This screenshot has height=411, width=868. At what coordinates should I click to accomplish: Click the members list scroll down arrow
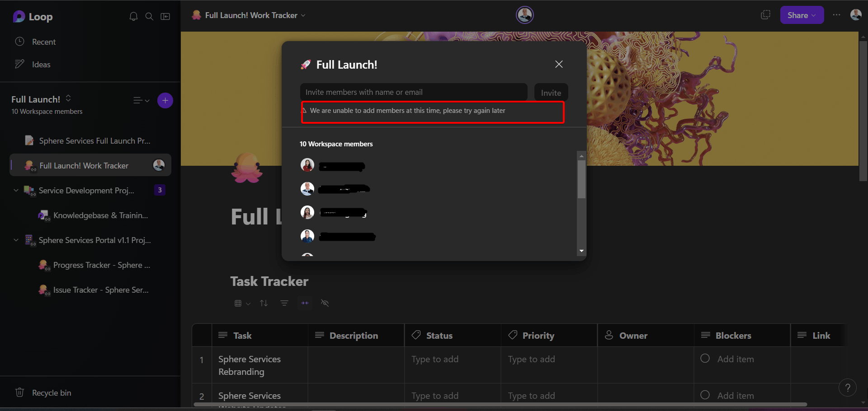[x=581, y=251]
